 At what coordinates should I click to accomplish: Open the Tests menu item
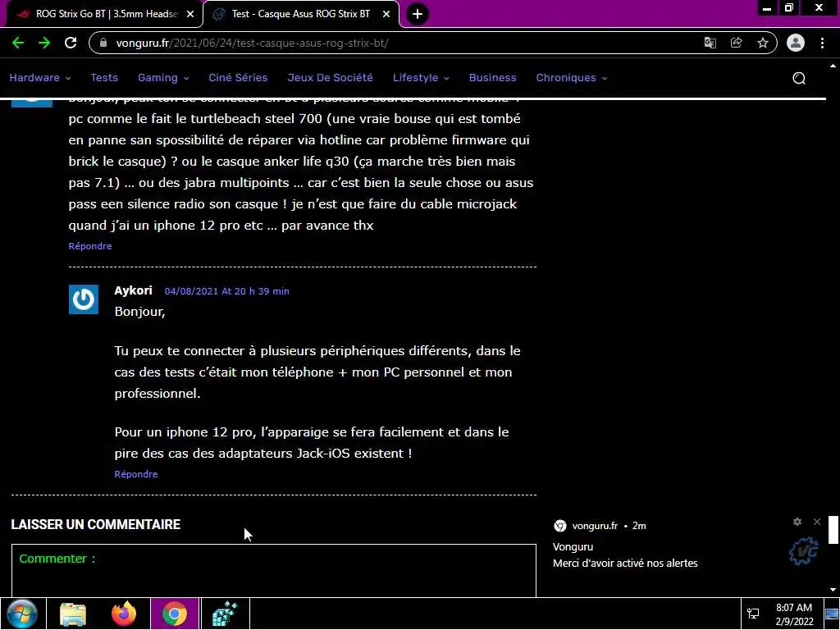104,78
